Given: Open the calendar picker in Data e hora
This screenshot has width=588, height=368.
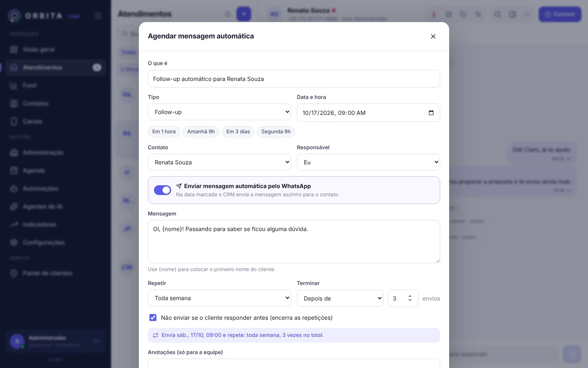Looking at the screenshot, I should [x=431, y=113].
